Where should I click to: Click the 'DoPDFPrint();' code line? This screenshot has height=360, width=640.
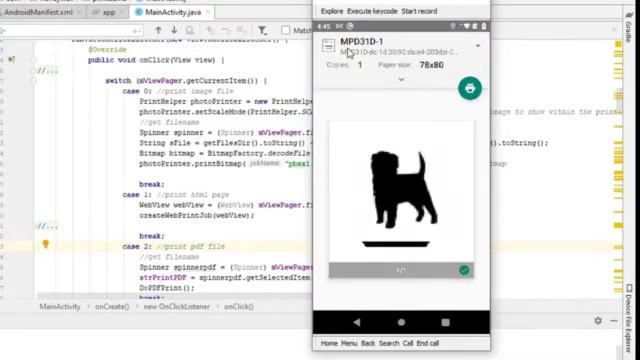167,288
